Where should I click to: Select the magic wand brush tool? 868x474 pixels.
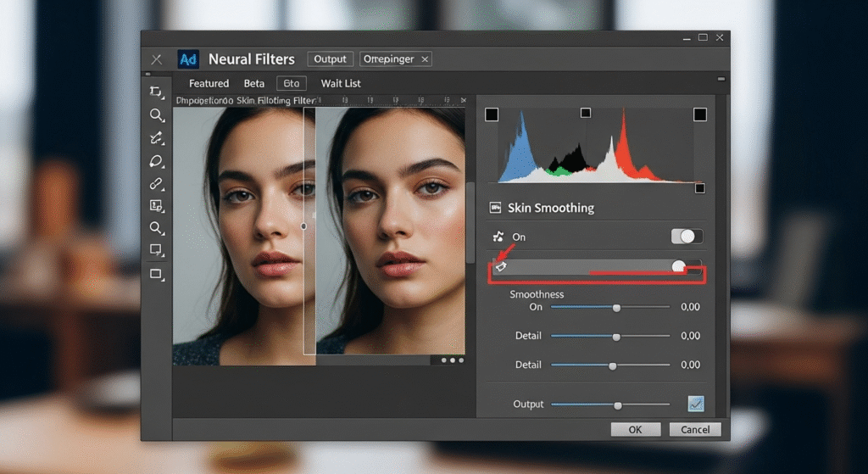point(157,138)
